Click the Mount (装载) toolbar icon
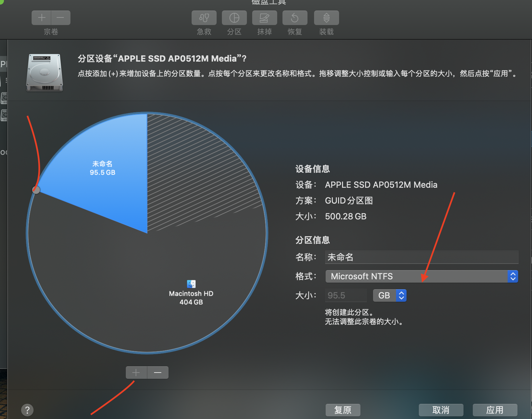532x419 pixels. point(327,18)
